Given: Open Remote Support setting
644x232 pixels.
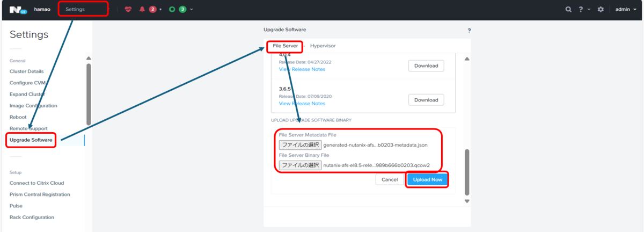Looking at the screenshot, I should pos(28,128).
